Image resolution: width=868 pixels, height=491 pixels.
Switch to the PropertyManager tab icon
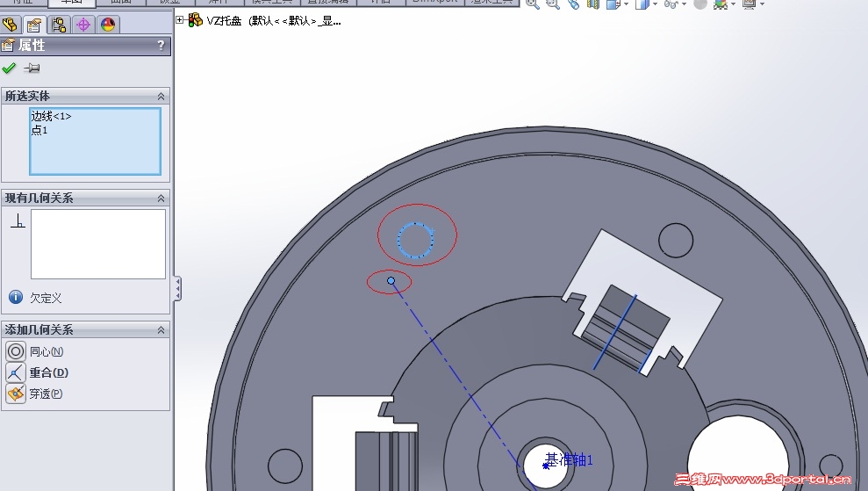coord(34,25)
